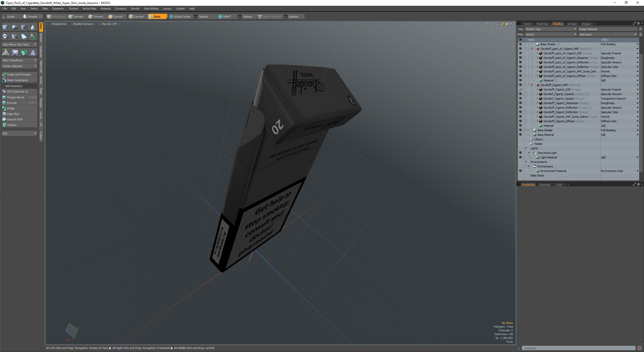Open the Add Layer dropdown

pyautogui.click(x=608, y=34)
